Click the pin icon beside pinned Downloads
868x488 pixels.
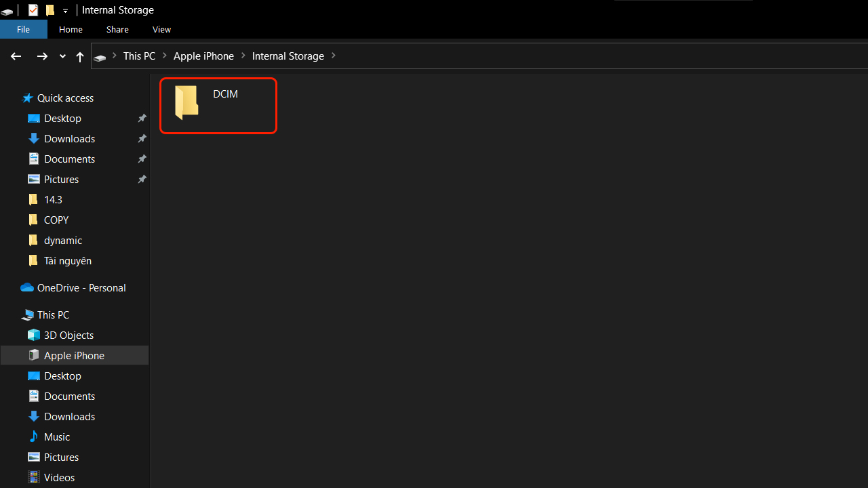click(142, 139)
